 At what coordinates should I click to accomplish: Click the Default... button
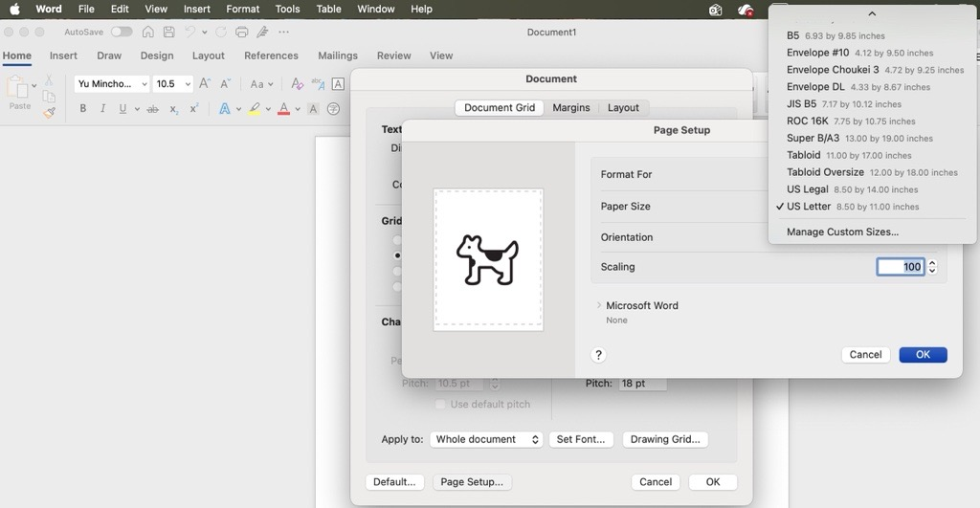(394, 482)
